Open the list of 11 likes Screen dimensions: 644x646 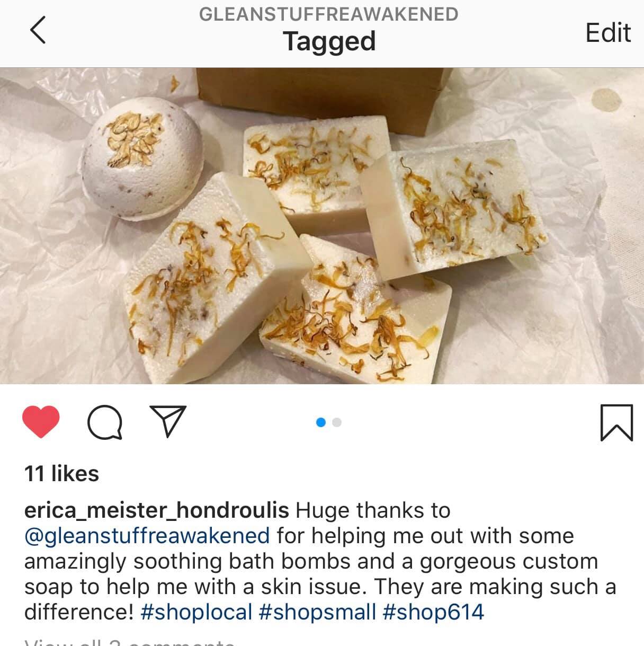pos(61,473)
